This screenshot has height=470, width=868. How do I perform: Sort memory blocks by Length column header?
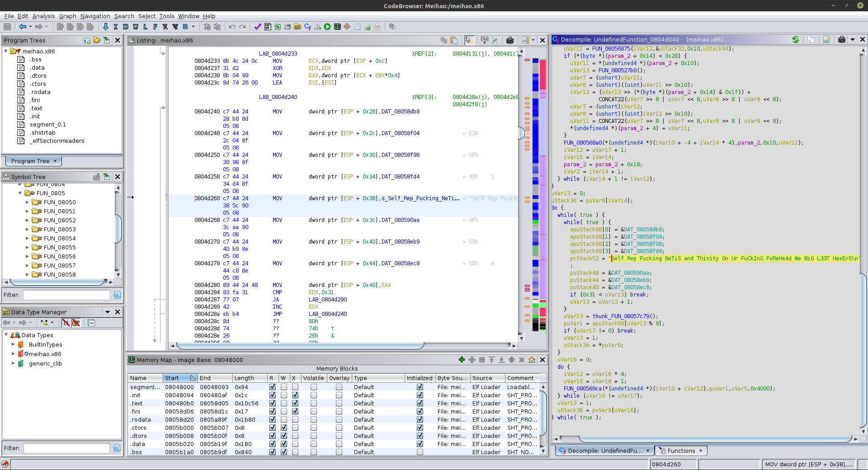(244, 378)
